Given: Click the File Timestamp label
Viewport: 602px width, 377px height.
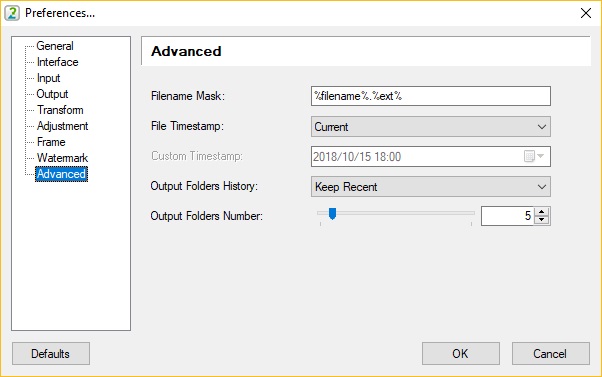Looking at the screenshot, I should click(x=187, y=126).
